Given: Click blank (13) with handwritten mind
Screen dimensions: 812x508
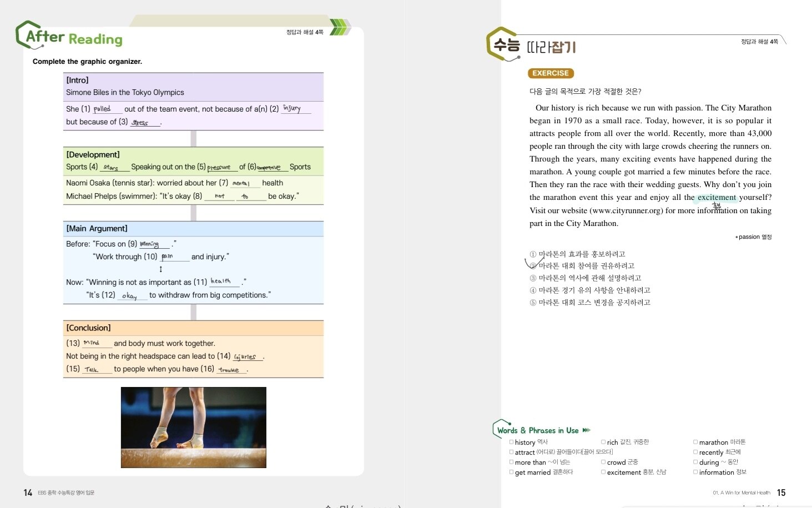Looking at the screenshot, I should [x=97, y=344].
